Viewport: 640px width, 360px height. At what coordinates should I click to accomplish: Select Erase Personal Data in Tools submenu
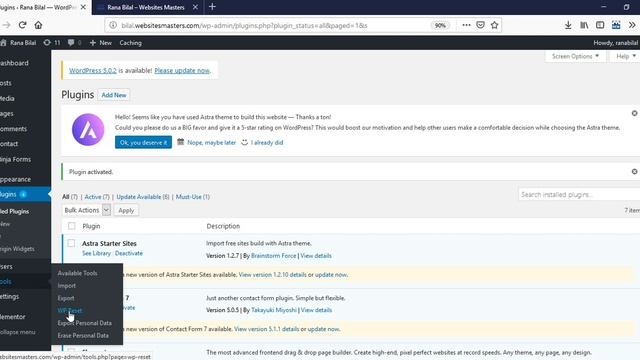(83, 336)
